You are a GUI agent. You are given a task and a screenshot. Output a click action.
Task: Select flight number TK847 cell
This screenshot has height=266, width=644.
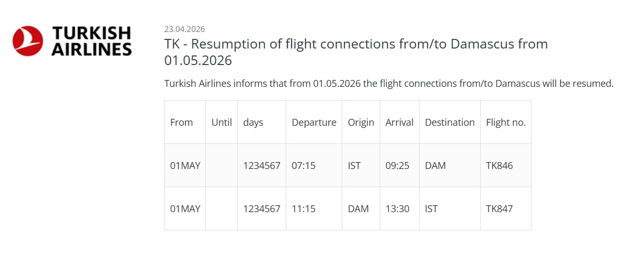(500, 208)
